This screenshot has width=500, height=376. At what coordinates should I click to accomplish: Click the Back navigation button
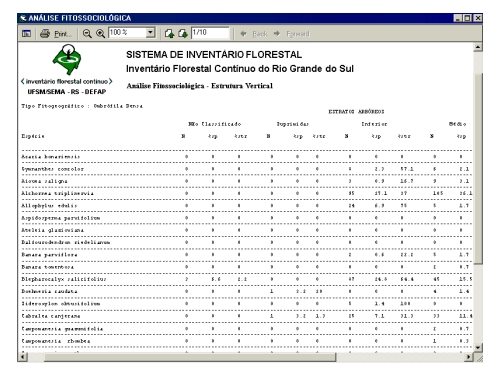point(254,34)
